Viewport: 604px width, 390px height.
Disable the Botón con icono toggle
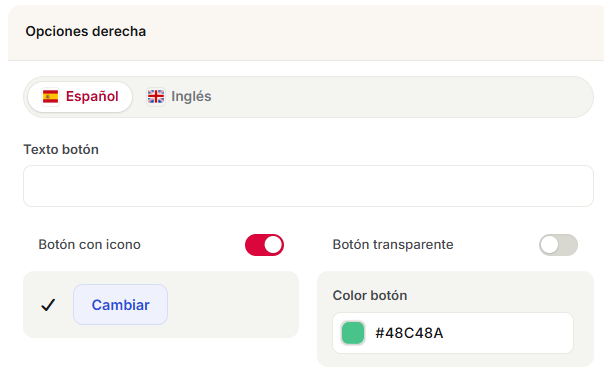click(264, 245)
